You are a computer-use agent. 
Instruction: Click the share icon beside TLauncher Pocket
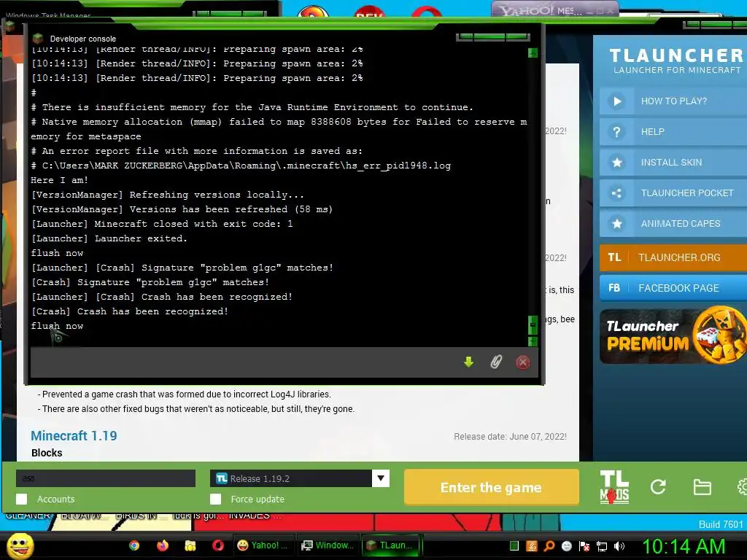click(x=617, y=192)
